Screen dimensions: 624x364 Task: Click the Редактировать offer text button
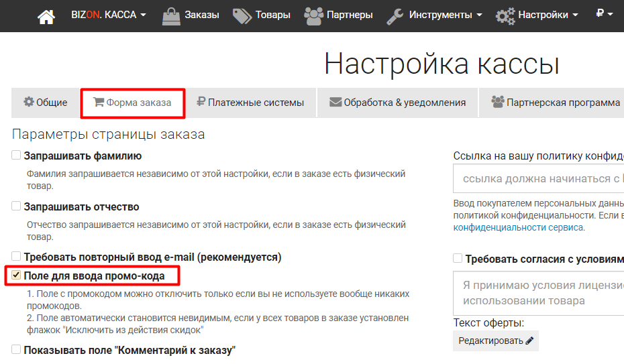495,341
